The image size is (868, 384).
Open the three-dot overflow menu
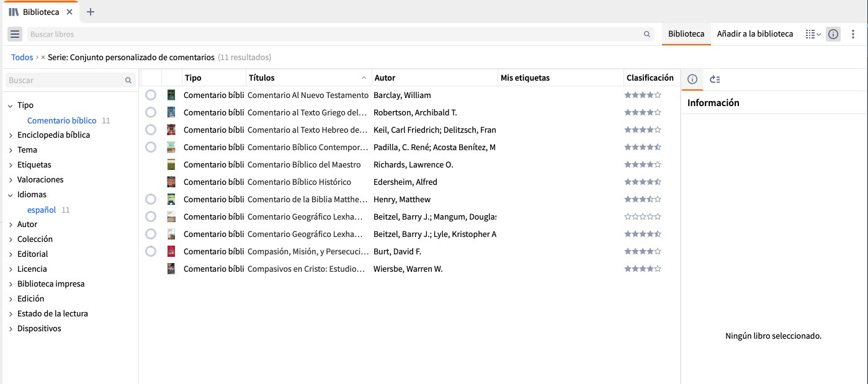coord(853,34)
